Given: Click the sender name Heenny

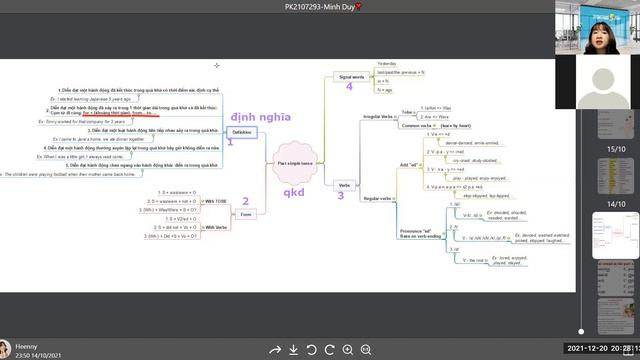Looking at the screenshot, I should 26,346.
